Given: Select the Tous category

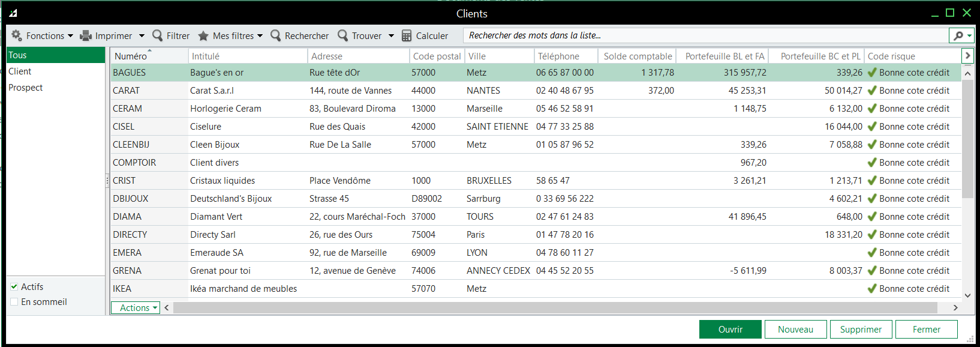Looking at the screenshot, I should point(56,55).
